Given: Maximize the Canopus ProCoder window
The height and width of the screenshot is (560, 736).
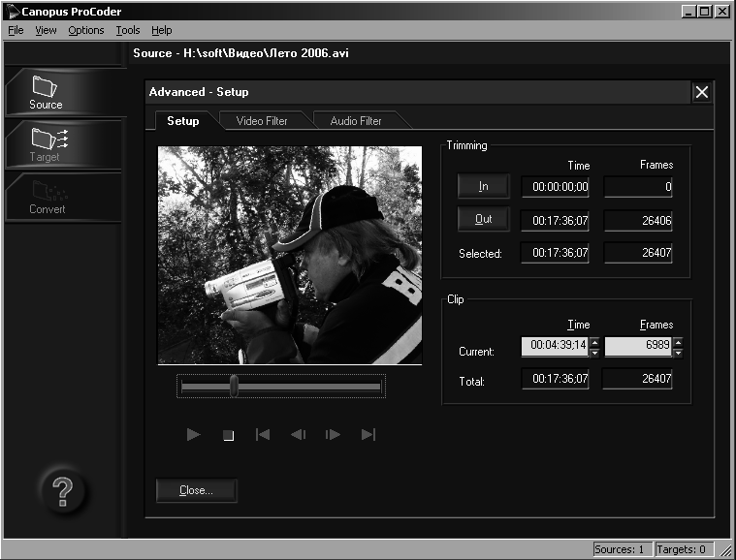Looking at the screenshot, I should click(705, 12).
